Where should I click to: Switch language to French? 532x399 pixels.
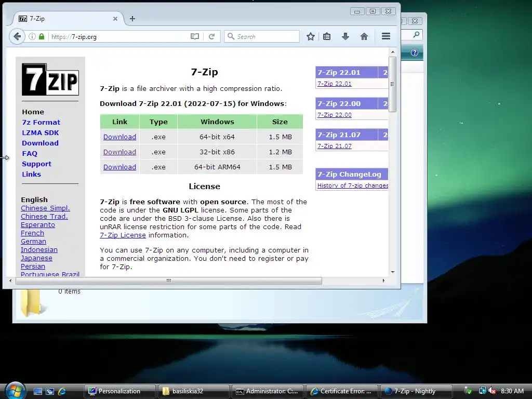click(x=32, y=233)
